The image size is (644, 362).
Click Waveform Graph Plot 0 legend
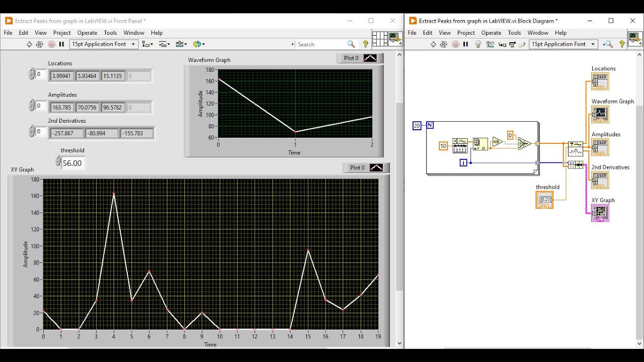360,58
